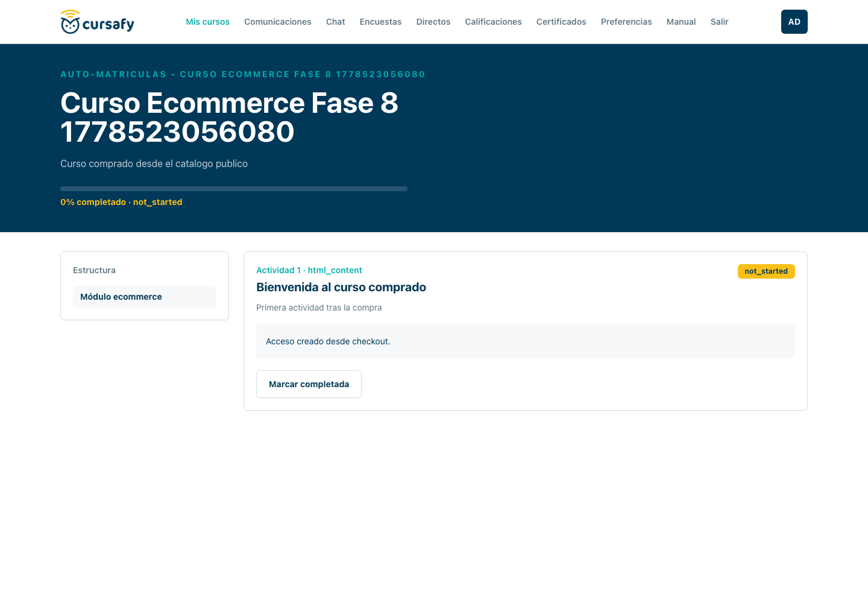This screenshot has width=868, height=591.
Task: Click the Actividad 1 html_content label
Action: click(309, 270)
